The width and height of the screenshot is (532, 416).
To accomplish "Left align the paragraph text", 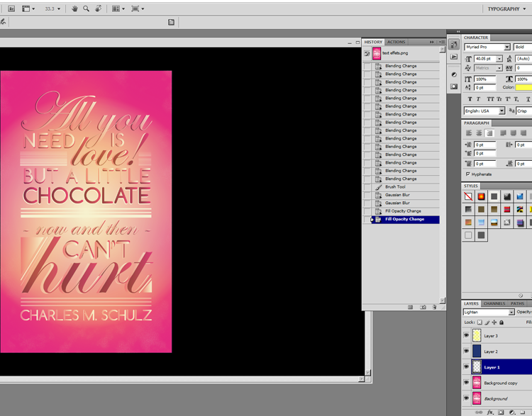I will tap(469, 133).
